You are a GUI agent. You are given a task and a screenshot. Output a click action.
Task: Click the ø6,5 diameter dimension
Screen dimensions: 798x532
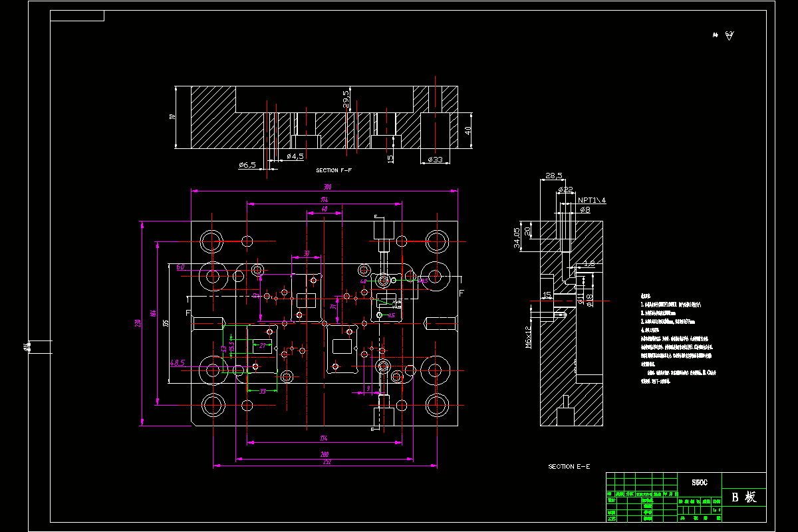pyautogui.click(x=247, y=164)
